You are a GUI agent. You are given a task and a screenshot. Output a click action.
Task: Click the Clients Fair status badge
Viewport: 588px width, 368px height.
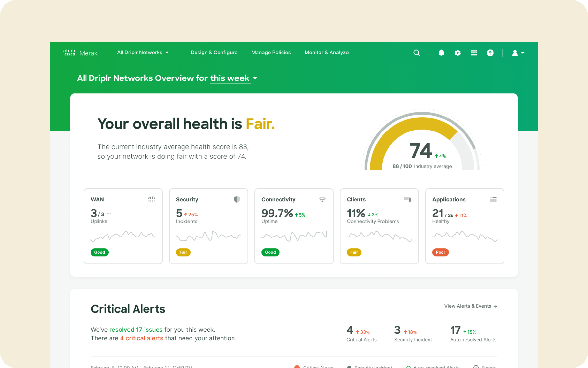354,252
